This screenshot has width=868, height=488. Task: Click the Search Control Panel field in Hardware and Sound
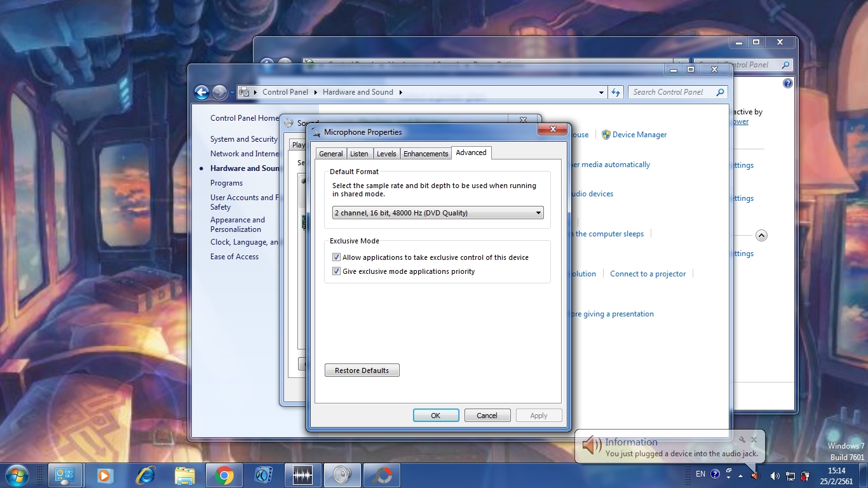pyautogui.click(x=671, y=92)
